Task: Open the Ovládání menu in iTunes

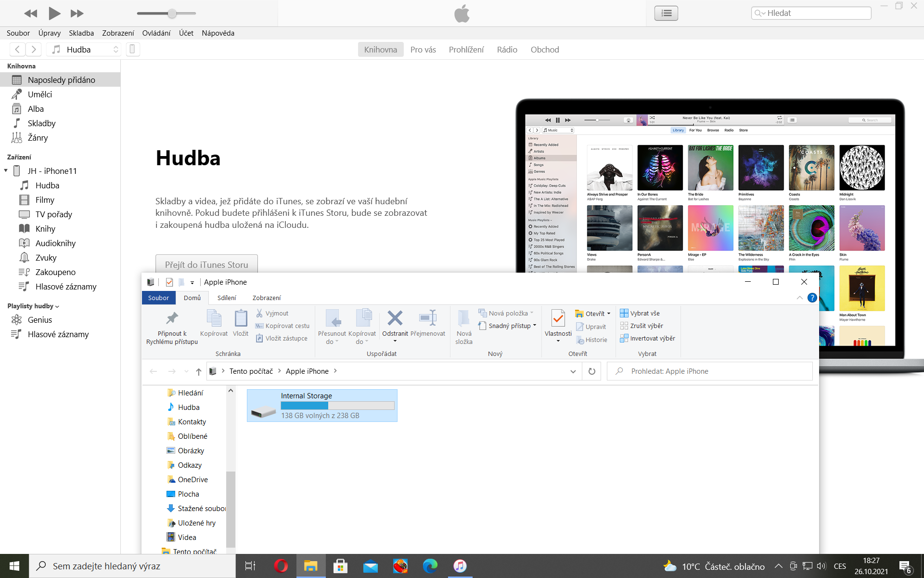Action: point(156,33)
